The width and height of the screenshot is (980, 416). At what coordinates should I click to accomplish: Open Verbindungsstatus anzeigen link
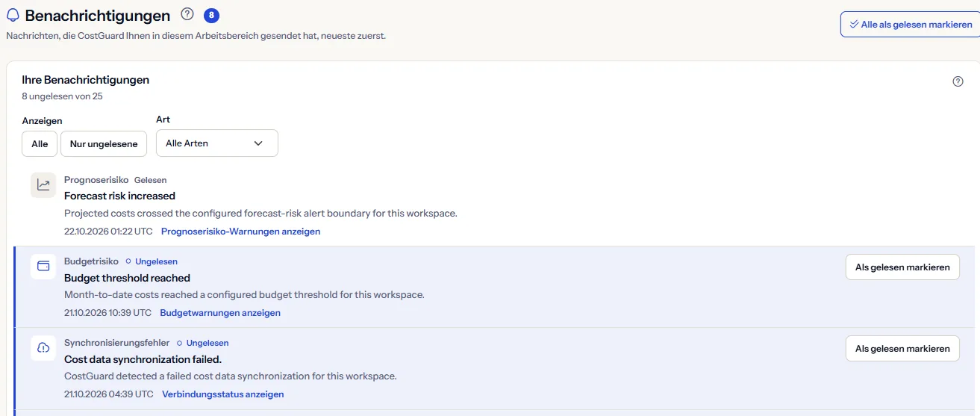223,394
